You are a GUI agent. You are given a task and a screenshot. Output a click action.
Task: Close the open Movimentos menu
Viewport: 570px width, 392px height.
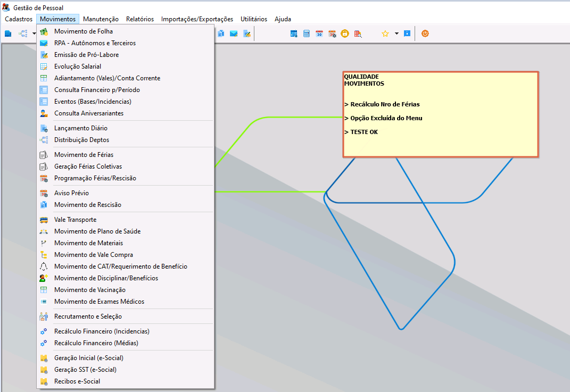click(58, 19)
